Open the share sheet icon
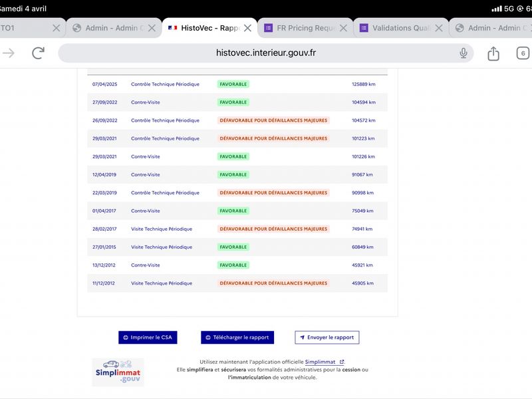 point(493,53)
